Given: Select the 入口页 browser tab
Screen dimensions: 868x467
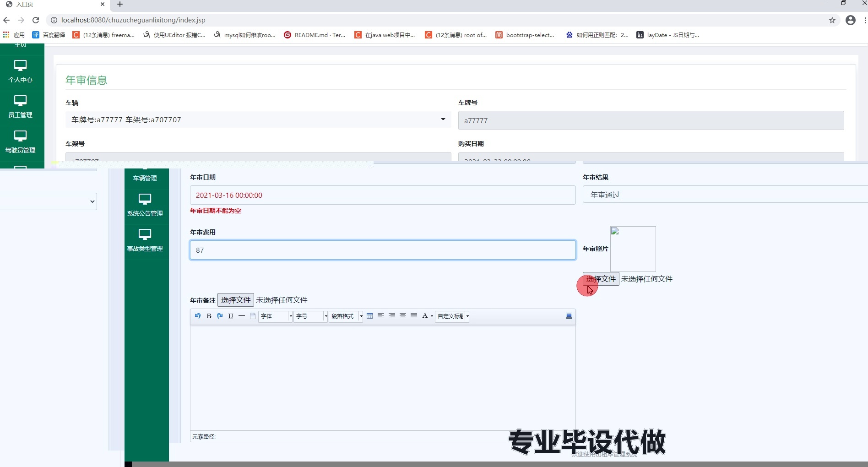Looking at the screenshot, I should tap(55, 4).
